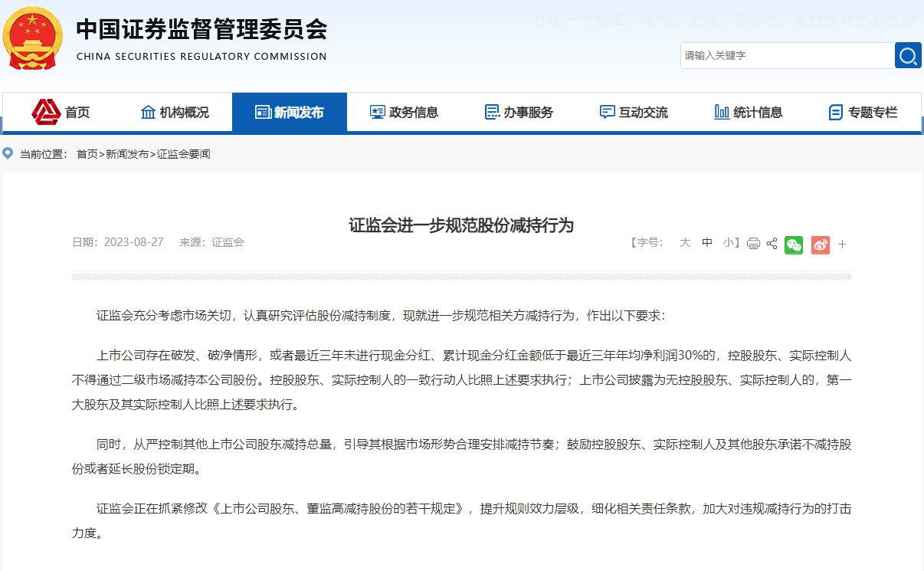Click the 当前位置 label
This screenshot has height=571, width=924.
pos(43,154)
